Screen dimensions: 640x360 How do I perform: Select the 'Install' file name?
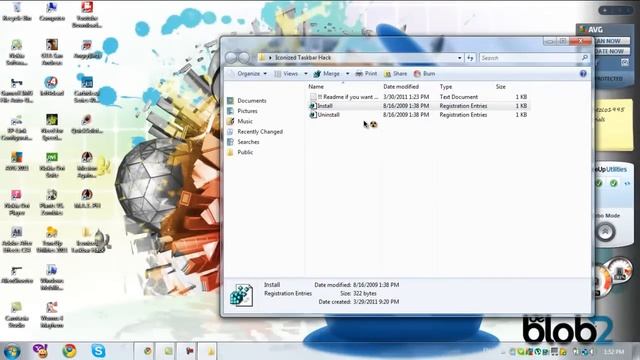pos(325,106)
